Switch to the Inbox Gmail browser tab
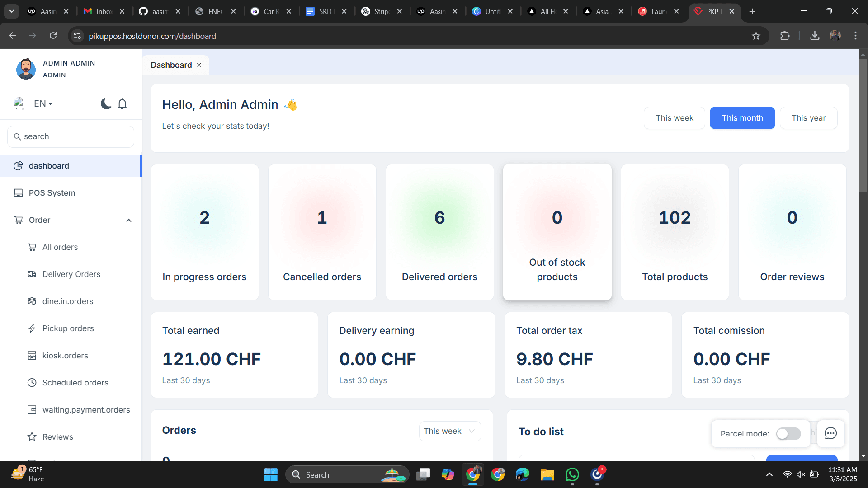This screenshot has height=488, width=868. (104, 11)
